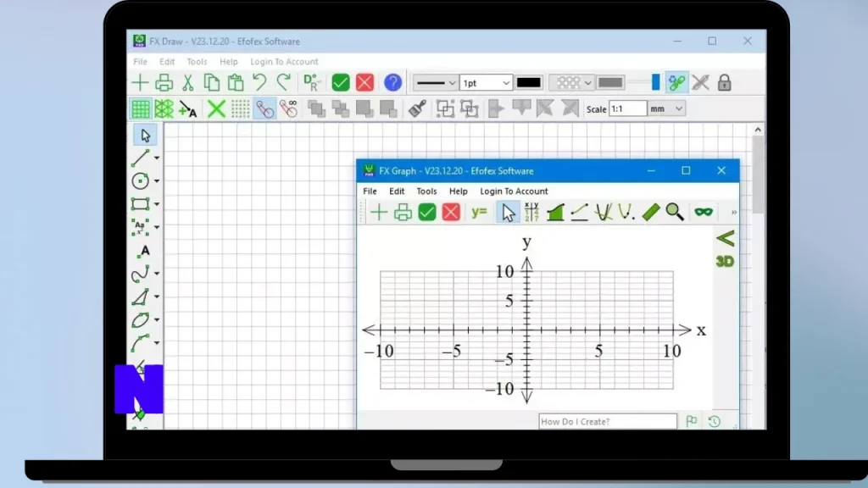Toggle the square grid display button
The width and height of the screenshot is (868, 488).
pyautogui.click(x=140, y=108)
